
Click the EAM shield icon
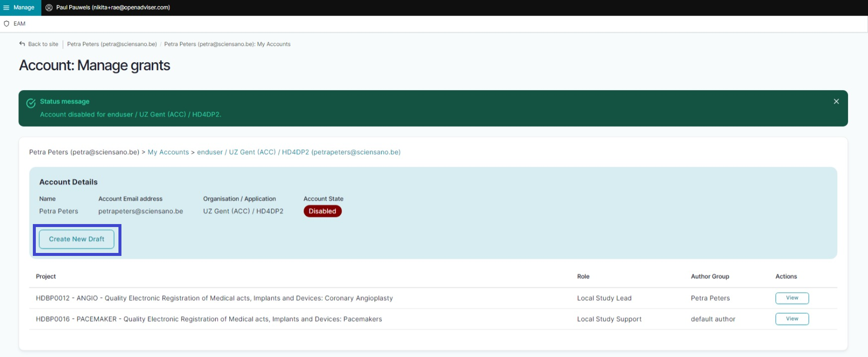6,24
